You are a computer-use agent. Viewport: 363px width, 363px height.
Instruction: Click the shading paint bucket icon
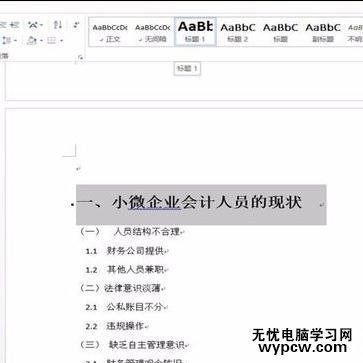pos(32,41)
